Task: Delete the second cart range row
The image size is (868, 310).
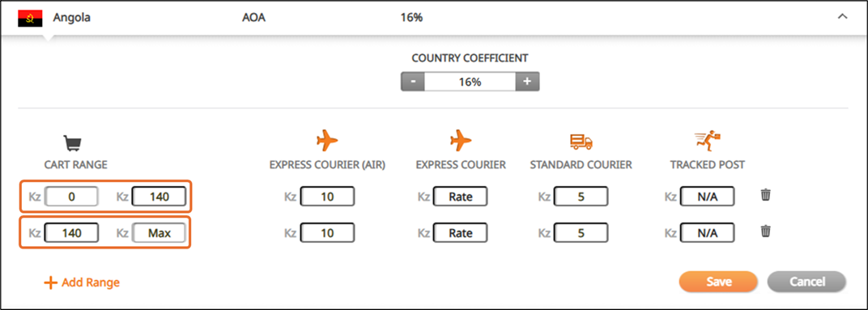Action: click(x=766, y=231)
